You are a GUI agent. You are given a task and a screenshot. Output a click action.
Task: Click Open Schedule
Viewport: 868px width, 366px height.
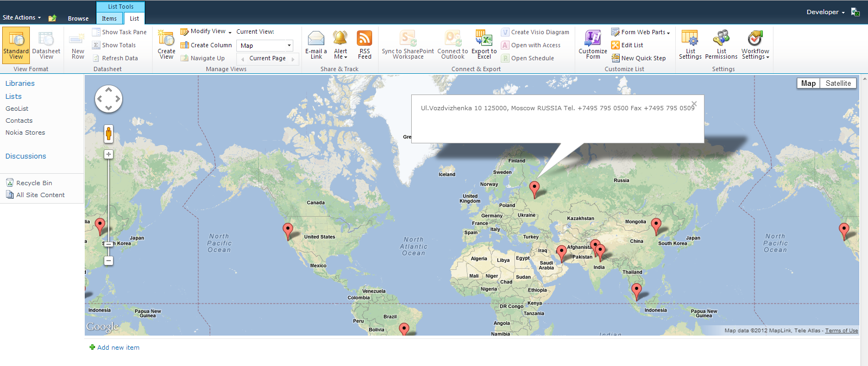point(527,58)
